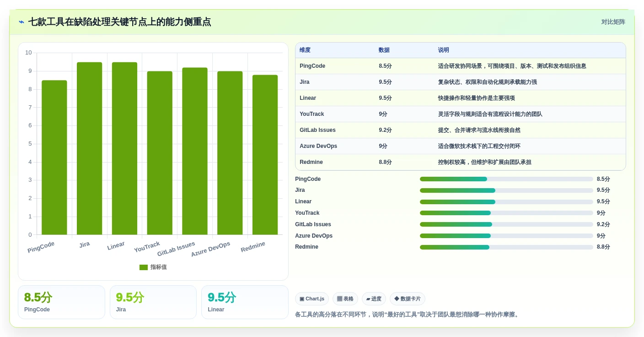Image resolution: width=644 pixels, height=337 pixels.
Task: Click the Jira bar in chart
Action: point(89,148)
